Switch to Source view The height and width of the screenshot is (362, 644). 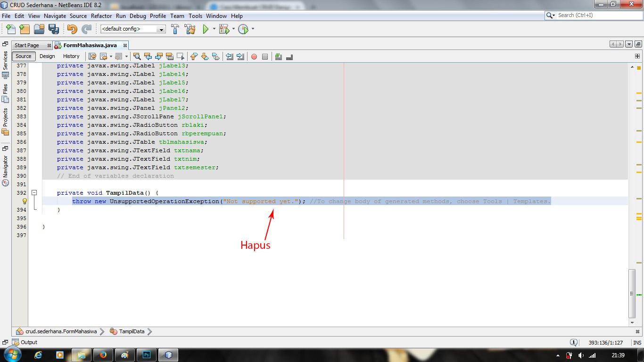pyautogui.click(x=24, y=56)
